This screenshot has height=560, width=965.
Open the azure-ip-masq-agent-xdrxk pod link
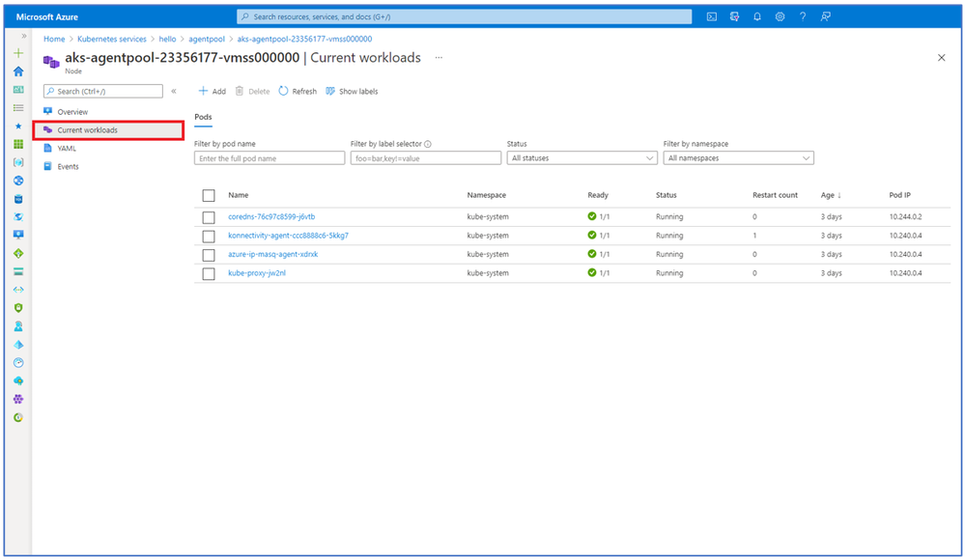tap(272, 254)
